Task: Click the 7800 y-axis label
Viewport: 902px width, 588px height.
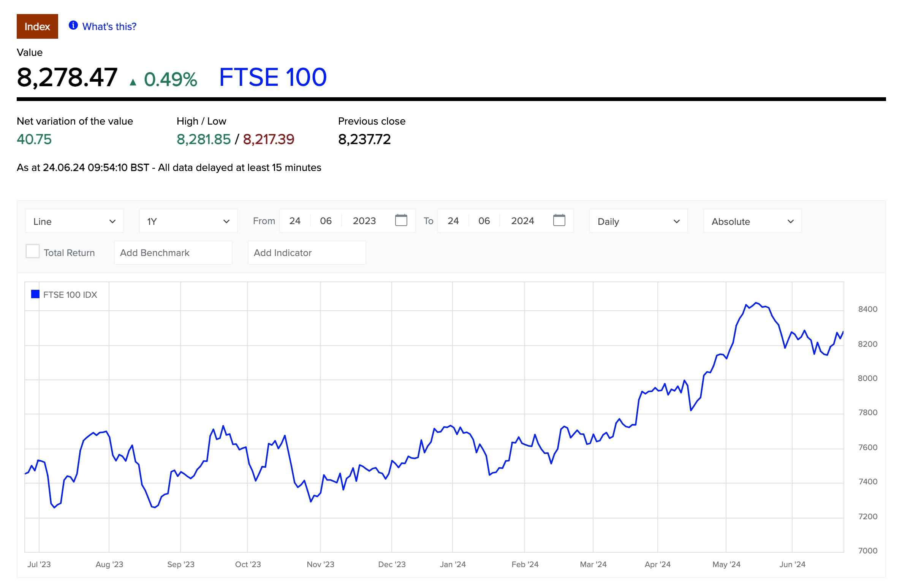Action: point(868,412)
